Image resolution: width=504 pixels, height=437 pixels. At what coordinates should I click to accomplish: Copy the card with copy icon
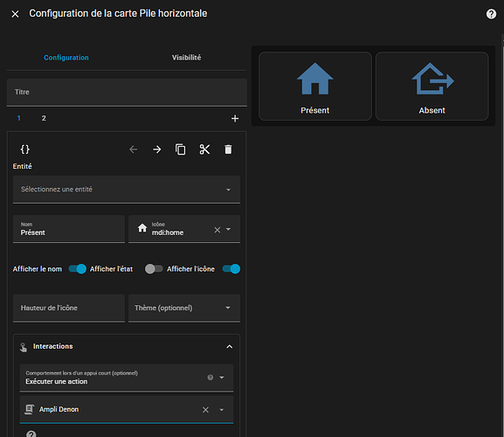[180, 149]
